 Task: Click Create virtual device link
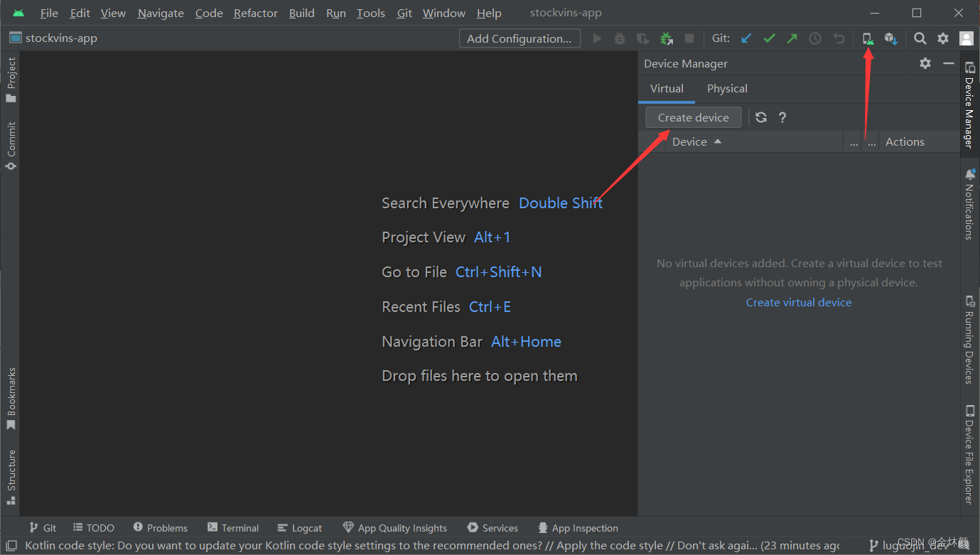pyautogui.click(x=799, y=302)
